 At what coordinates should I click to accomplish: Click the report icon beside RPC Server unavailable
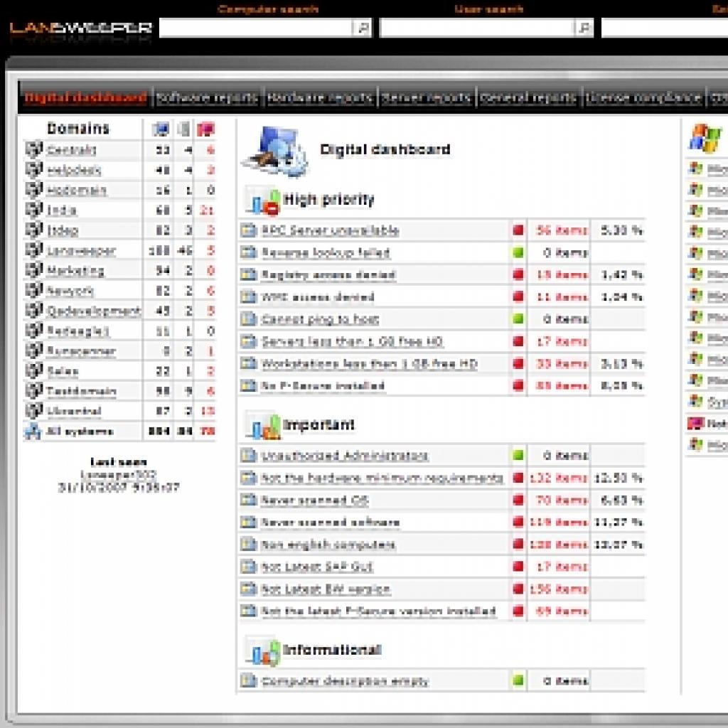[248, 230]
